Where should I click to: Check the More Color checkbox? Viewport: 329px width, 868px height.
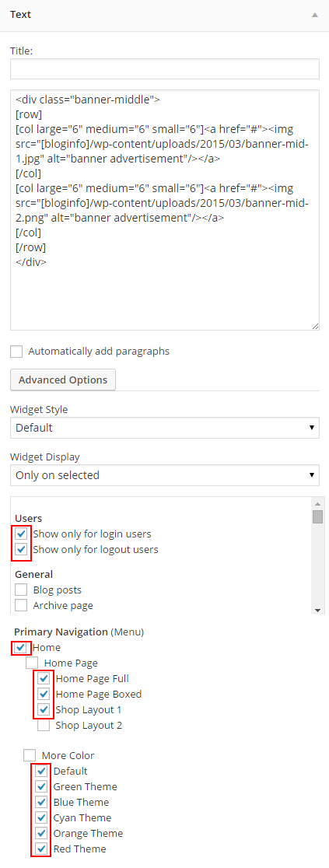[x=30, y=756]
